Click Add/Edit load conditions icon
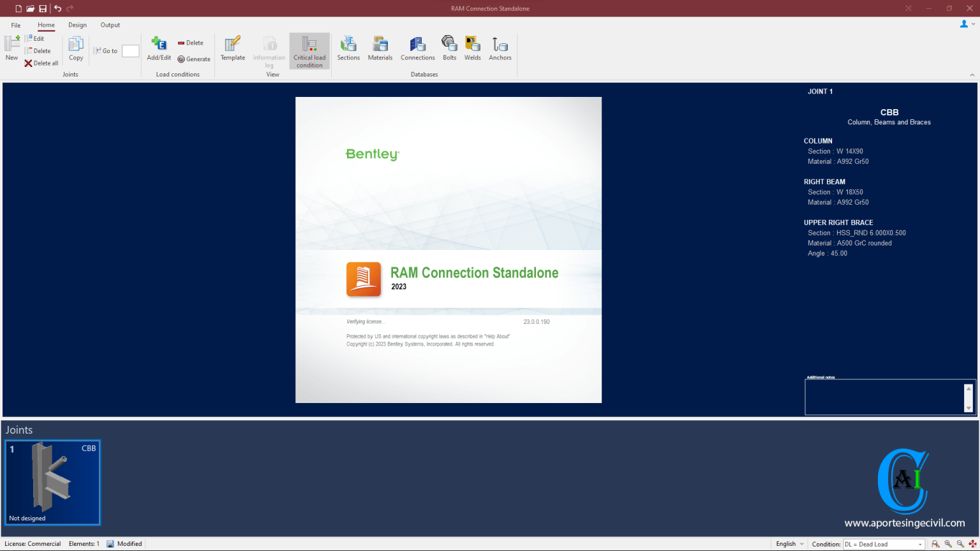Viewport: 980px width, 551px height. click(x=159, y=48)
